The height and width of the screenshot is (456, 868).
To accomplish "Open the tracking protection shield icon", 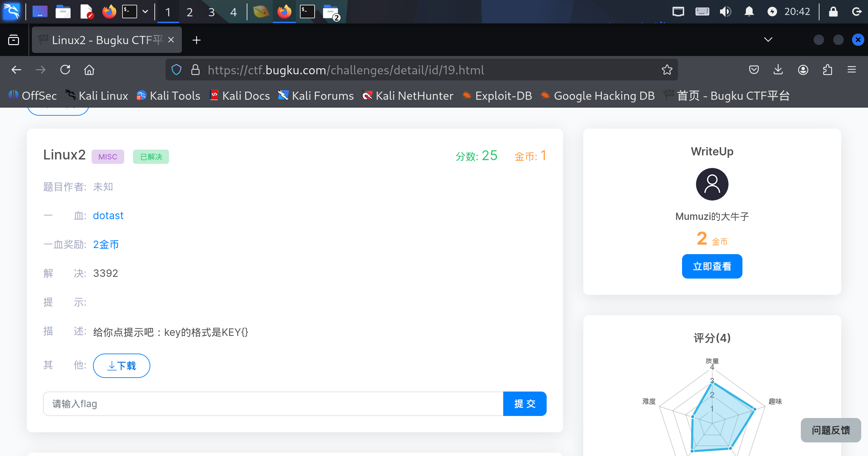I will coord(176,70).
